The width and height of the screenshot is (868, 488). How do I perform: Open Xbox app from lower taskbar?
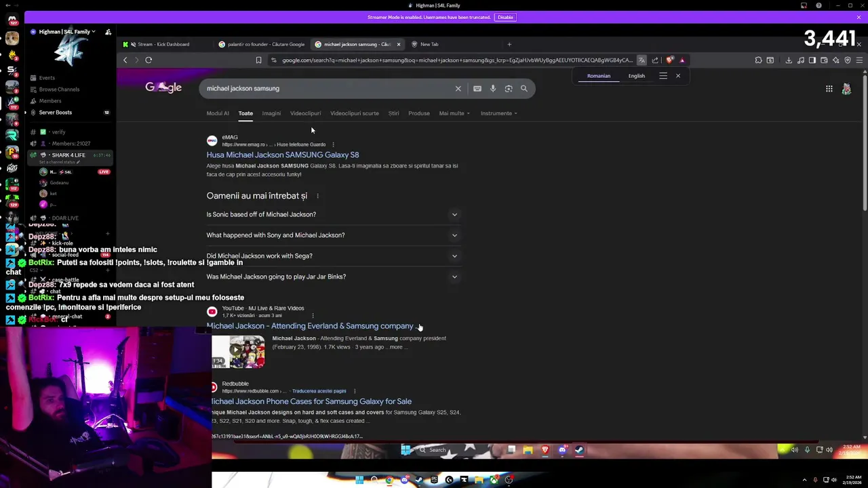pyautogui.click(x=494, y=480)
